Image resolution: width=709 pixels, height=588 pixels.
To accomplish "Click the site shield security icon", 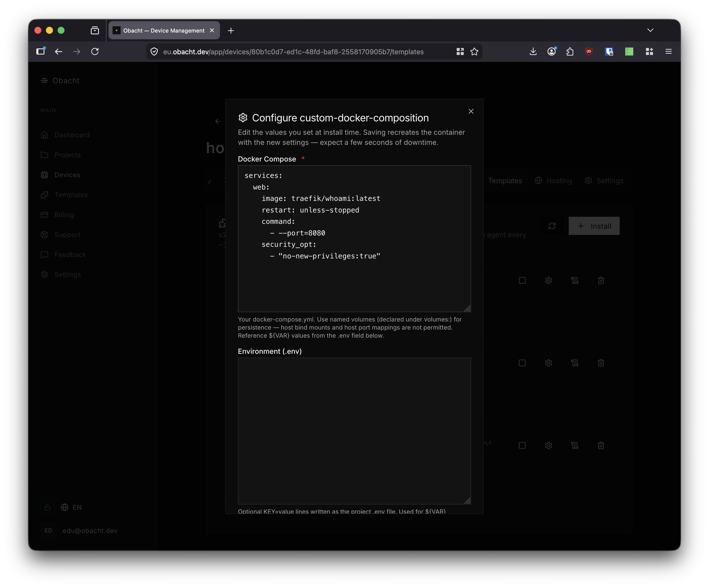I will [154, 52].
